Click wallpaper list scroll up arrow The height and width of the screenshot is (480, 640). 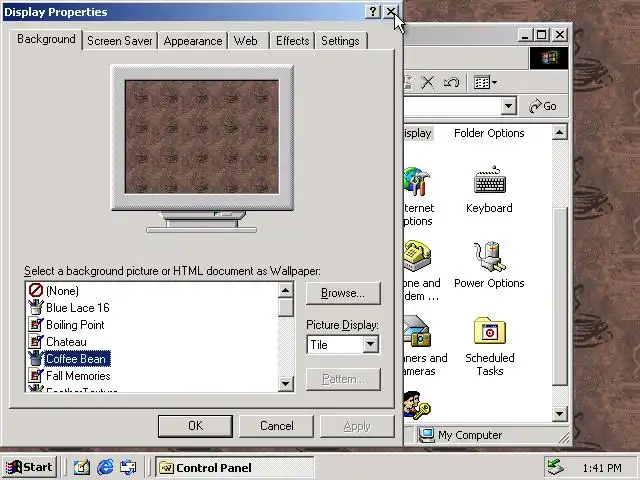286,291
